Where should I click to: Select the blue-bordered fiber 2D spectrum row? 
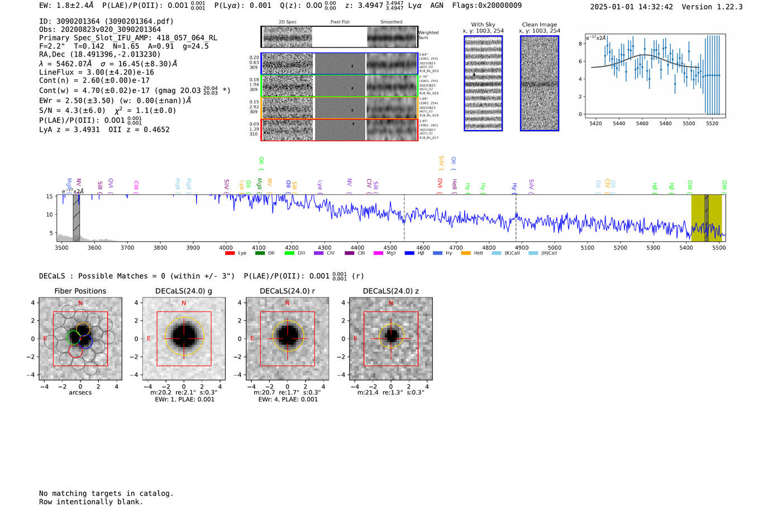[339, 64]
